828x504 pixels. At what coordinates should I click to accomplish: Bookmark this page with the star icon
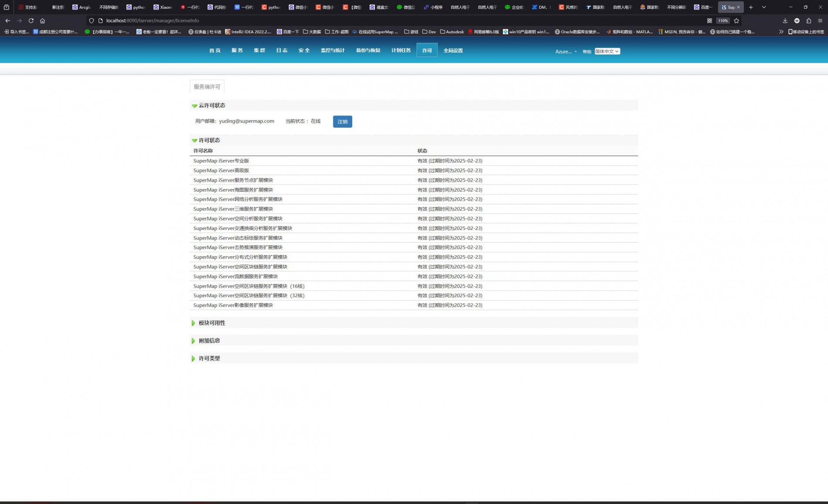point(736,20)
